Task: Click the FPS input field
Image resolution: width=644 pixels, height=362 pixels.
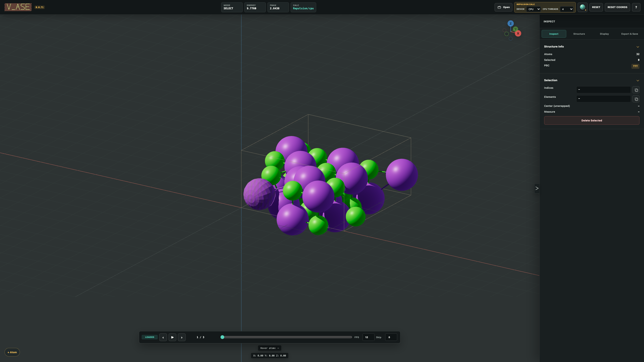Action: click(368, 337)
